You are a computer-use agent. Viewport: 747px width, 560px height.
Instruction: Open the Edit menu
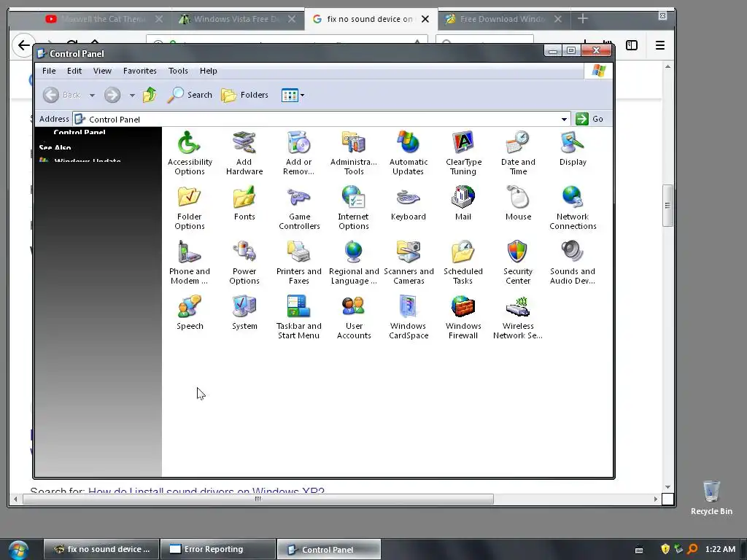(74, 71)
